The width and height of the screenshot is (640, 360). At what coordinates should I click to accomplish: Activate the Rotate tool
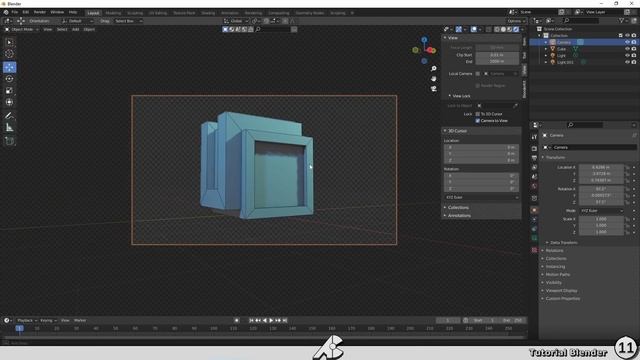tap(9, 79)
